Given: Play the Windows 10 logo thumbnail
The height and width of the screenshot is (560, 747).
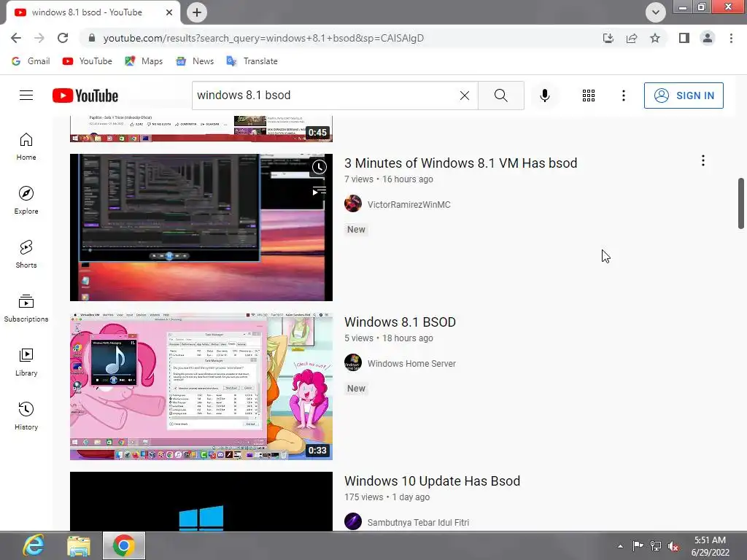Looking at the screenshot, I should pyautogui.click(x=201, y=502).
